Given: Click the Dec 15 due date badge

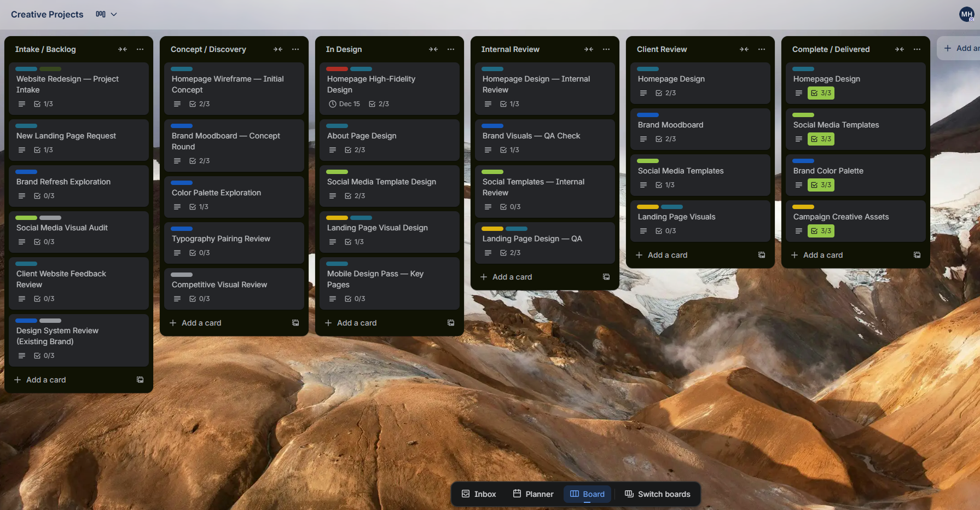Looking at the screenshot, I should coord(344,104).
